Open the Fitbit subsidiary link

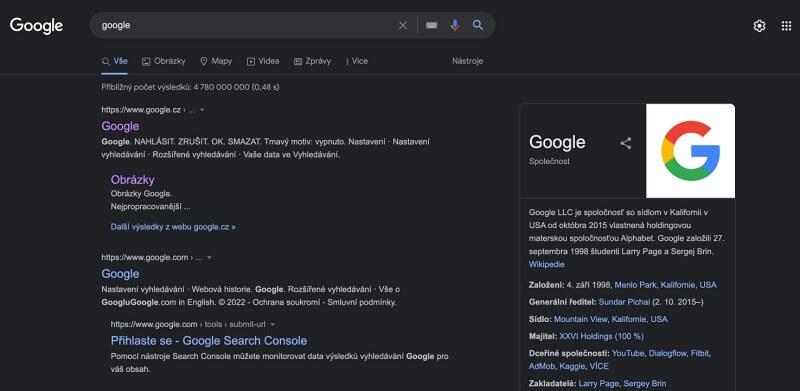(699, 353)
